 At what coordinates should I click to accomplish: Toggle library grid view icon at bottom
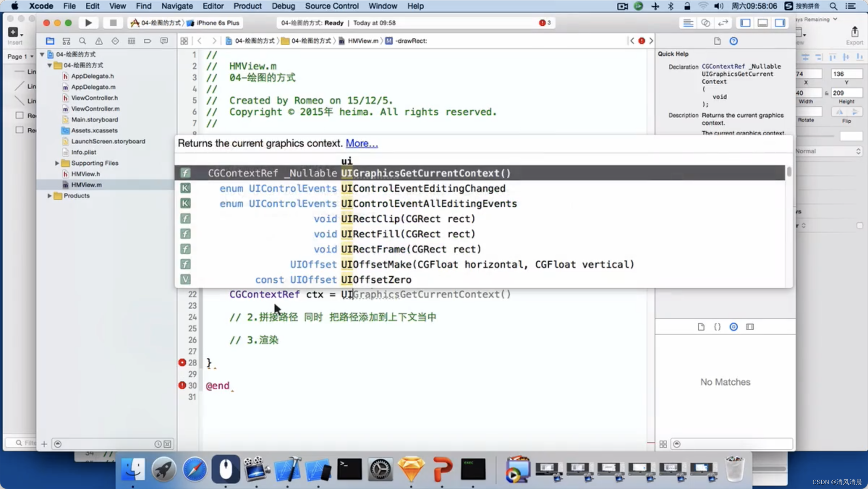(x=663, y=444)
